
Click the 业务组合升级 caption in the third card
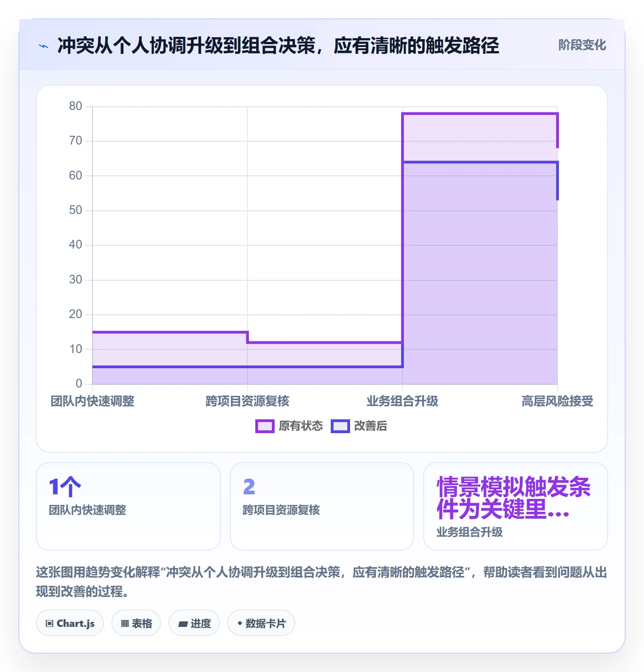pyautogui.click(x=470, y=533)
